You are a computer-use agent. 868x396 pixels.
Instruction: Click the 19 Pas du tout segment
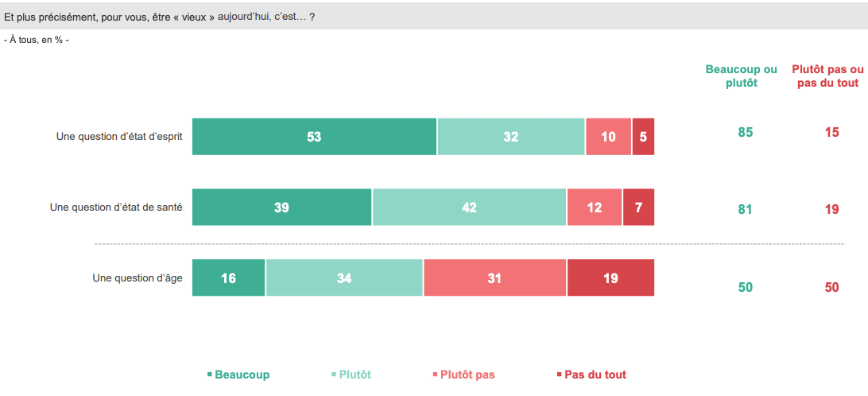(610, 278)
